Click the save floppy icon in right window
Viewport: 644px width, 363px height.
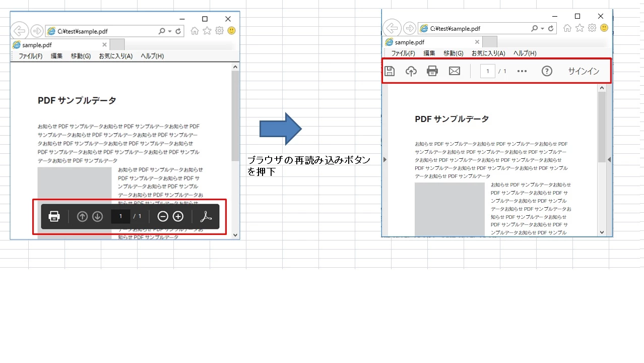(x=390, y=71)
